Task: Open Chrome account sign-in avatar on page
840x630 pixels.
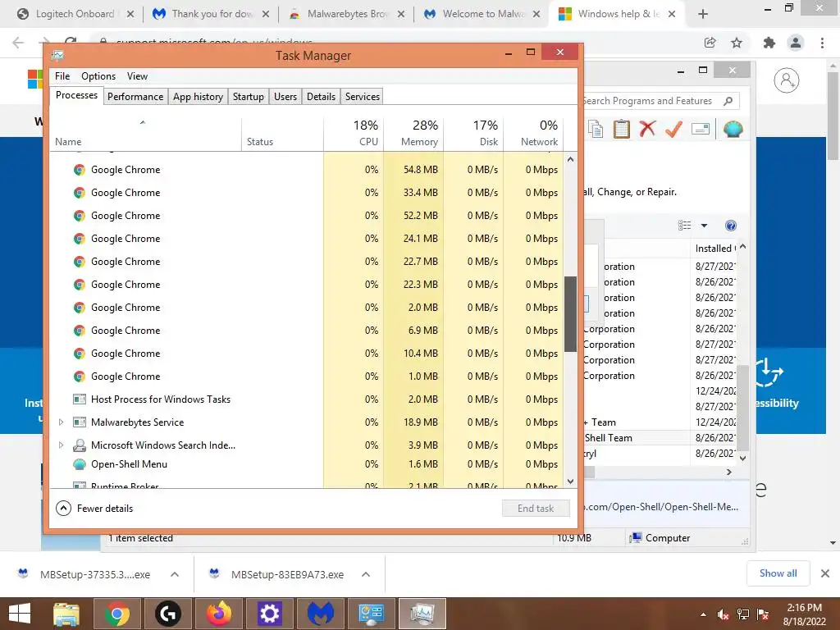Action: click(787, 81)
